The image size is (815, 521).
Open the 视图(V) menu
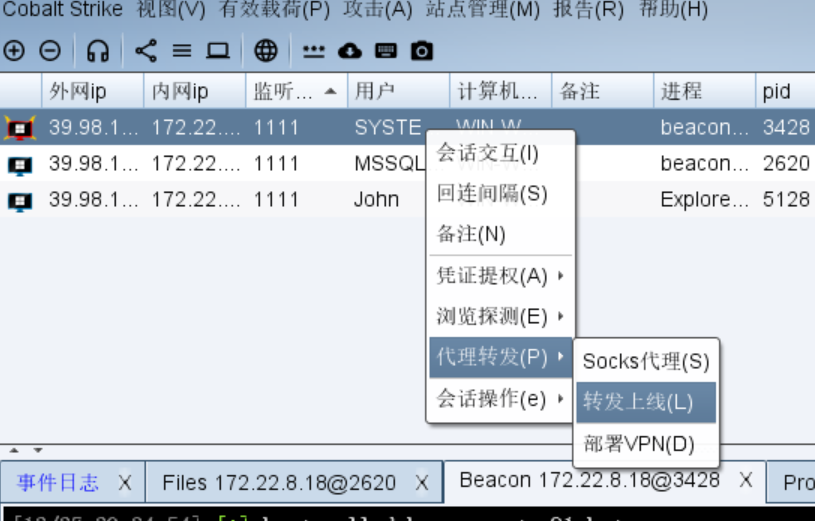[171, 9]
